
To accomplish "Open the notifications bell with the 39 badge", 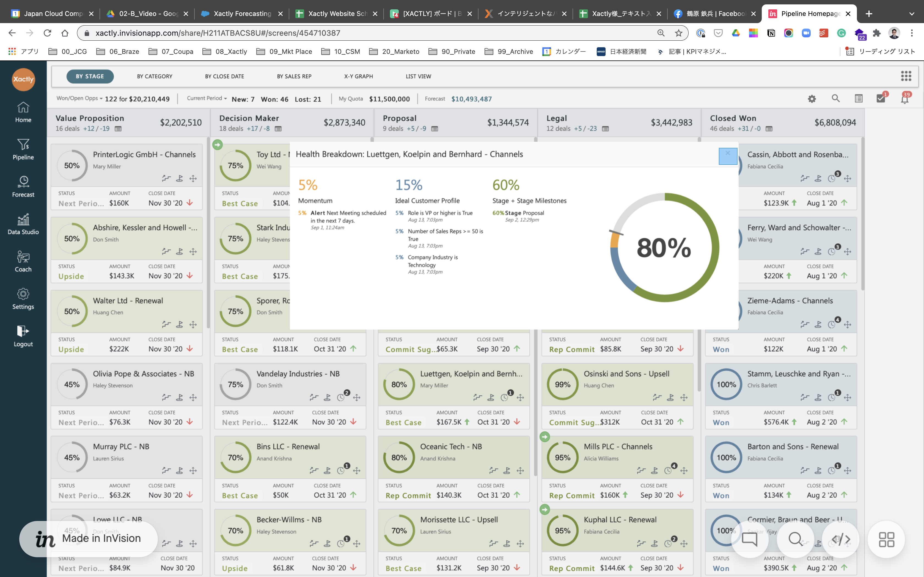I will (x=904, y=99).
